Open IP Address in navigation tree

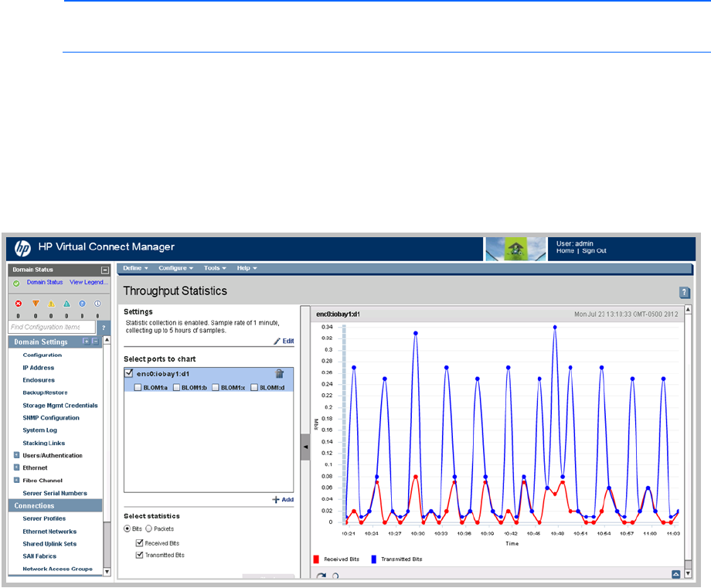click(39, 368)
